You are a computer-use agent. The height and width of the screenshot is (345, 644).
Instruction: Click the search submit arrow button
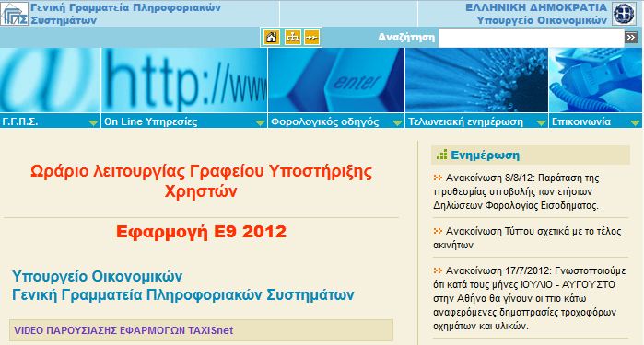click(x=631, y=38)
